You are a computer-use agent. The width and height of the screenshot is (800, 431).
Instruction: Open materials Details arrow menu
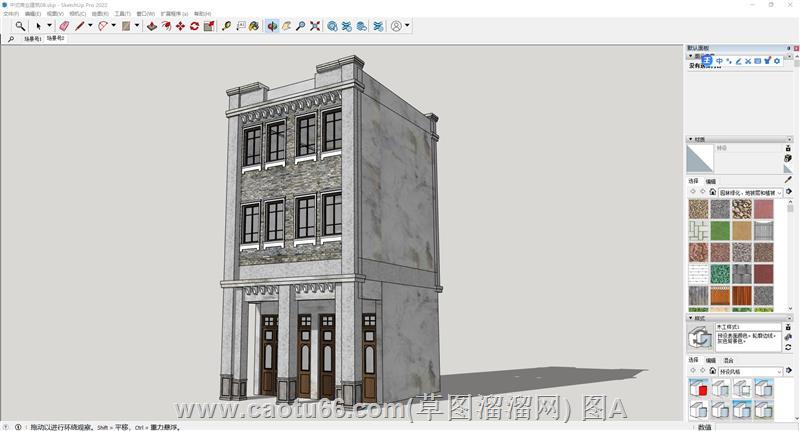coord(789,192)
